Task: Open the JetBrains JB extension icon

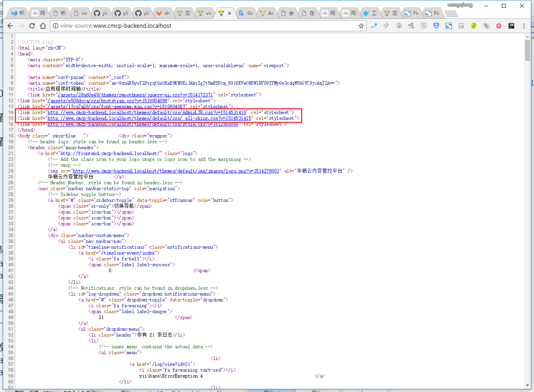Action: click(x=511, y=26)
